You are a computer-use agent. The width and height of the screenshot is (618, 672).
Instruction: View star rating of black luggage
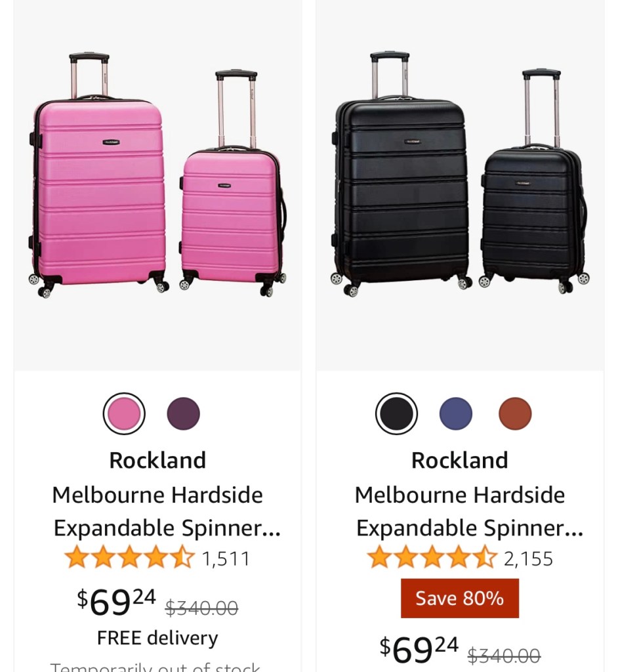click(x=432, y=558)
